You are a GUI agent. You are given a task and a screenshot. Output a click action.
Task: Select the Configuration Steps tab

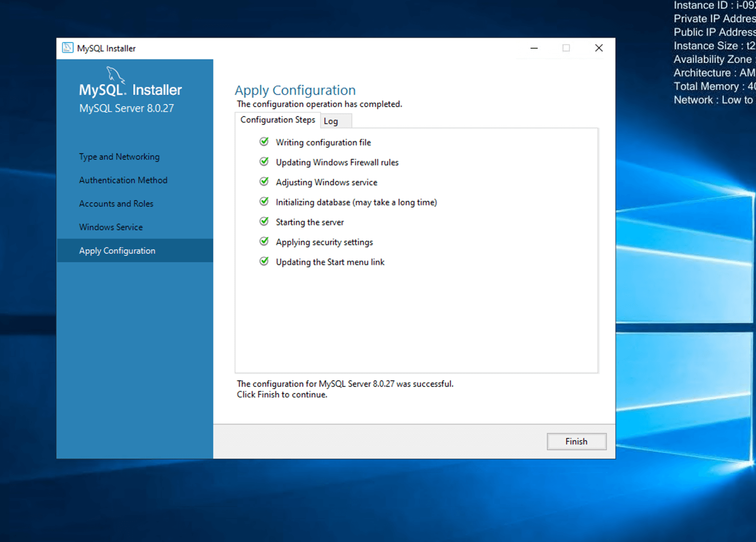tap(277, 120)
